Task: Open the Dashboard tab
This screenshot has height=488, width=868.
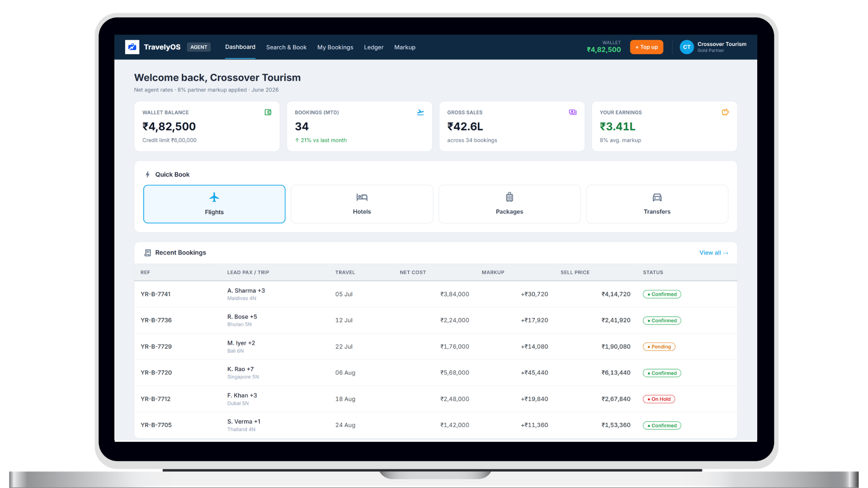Action: 240,47
